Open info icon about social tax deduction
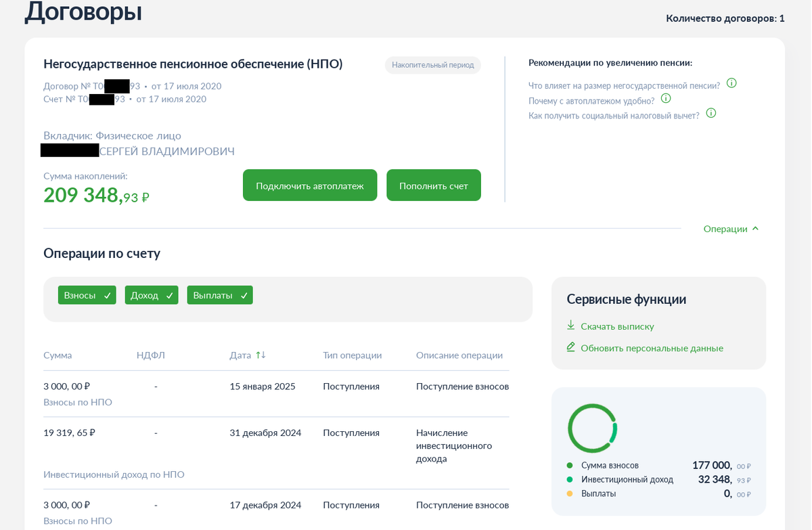 (710, 113)
